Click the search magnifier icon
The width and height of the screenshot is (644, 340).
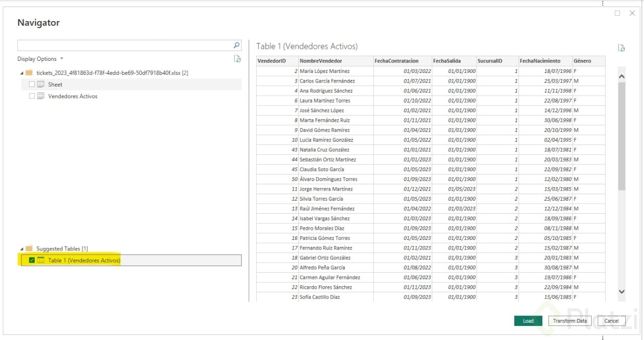(236, 45)
